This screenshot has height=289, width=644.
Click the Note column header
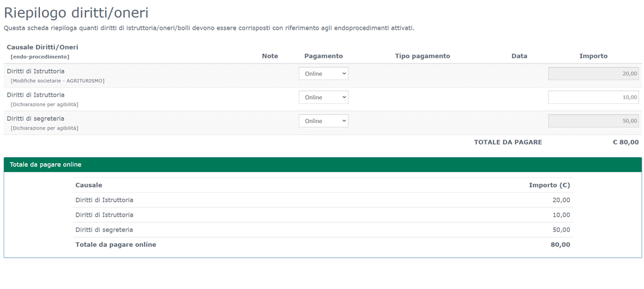click(270, 56)
